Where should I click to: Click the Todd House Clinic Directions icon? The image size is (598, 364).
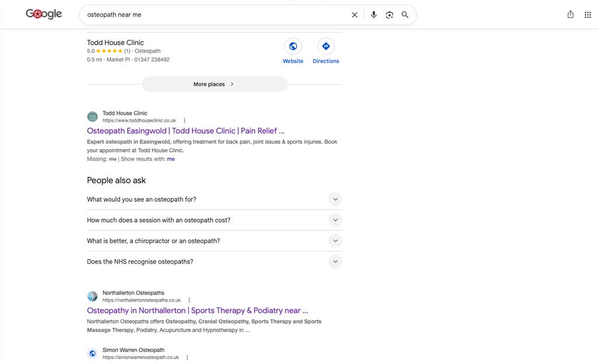pos(326,46)
